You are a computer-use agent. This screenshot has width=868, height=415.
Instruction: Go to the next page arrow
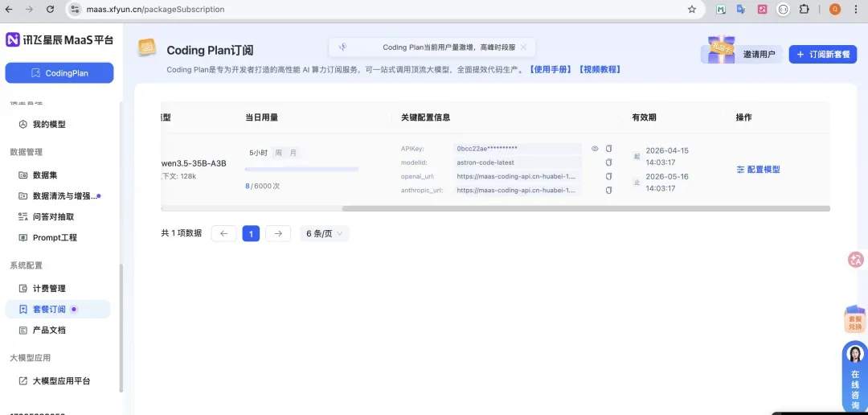(278, 234)
